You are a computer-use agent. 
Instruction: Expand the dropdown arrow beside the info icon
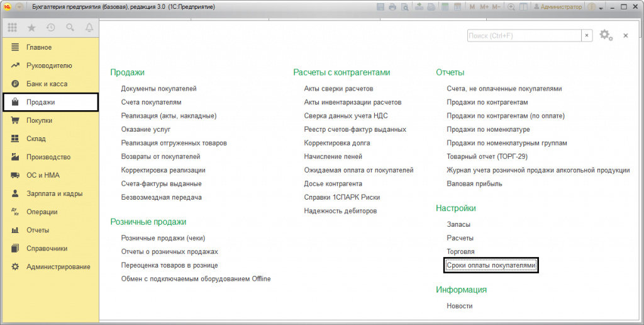tap(602, 7)
